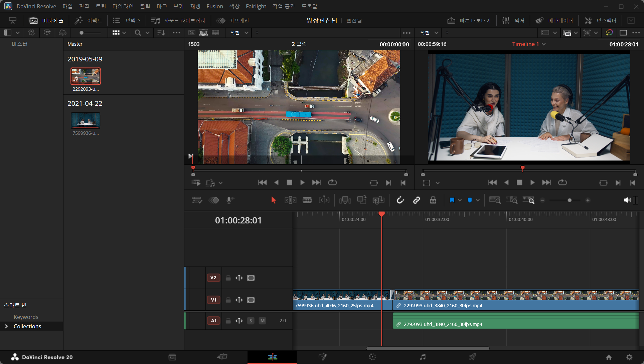This screenshot has height=364, width=644.
Task: Open project settings gear icon
Action: coord(629,357)
